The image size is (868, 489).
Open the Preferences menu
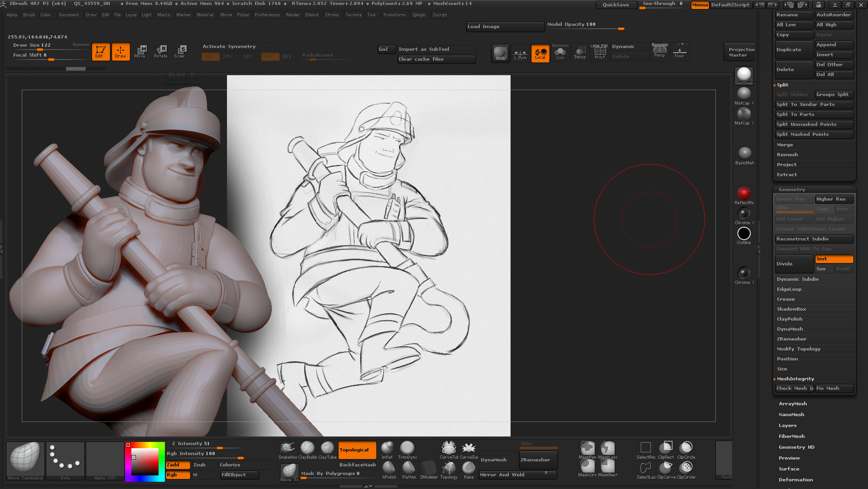(267, 14)
